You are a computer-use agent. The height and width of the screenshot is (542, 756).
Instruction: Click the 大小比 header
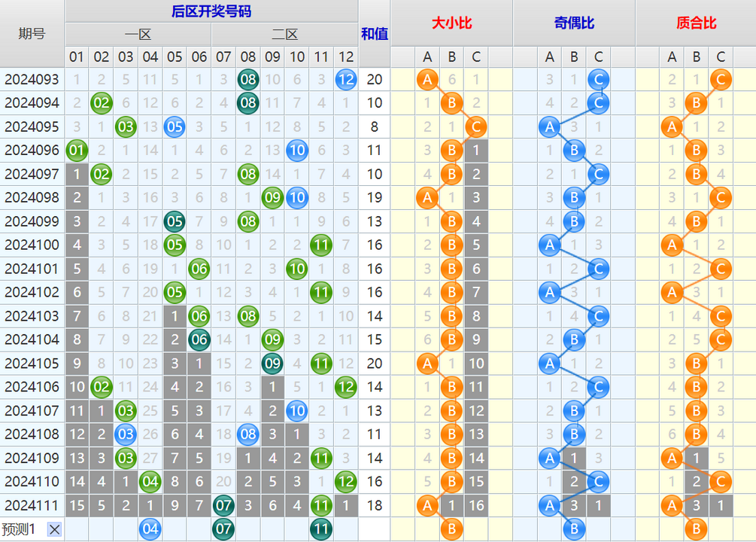[x=452, y=23]
